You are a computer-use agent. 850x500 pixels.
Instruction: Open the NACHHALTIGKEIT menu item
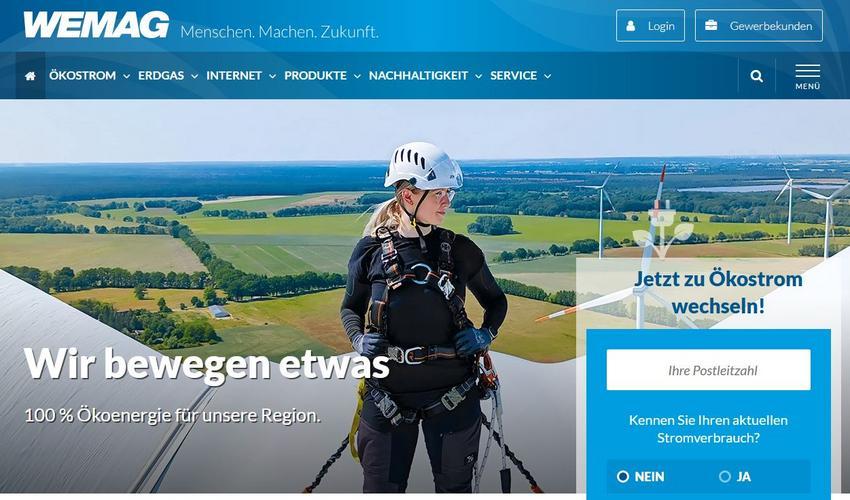[x=426, y=75]
